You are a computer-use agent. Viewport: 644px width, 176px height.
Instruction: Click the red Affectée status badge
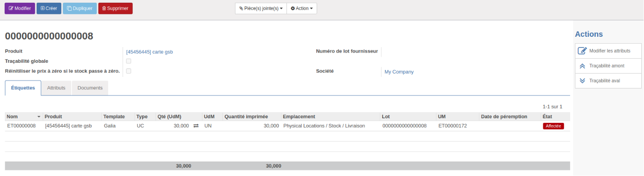(553, 126)
